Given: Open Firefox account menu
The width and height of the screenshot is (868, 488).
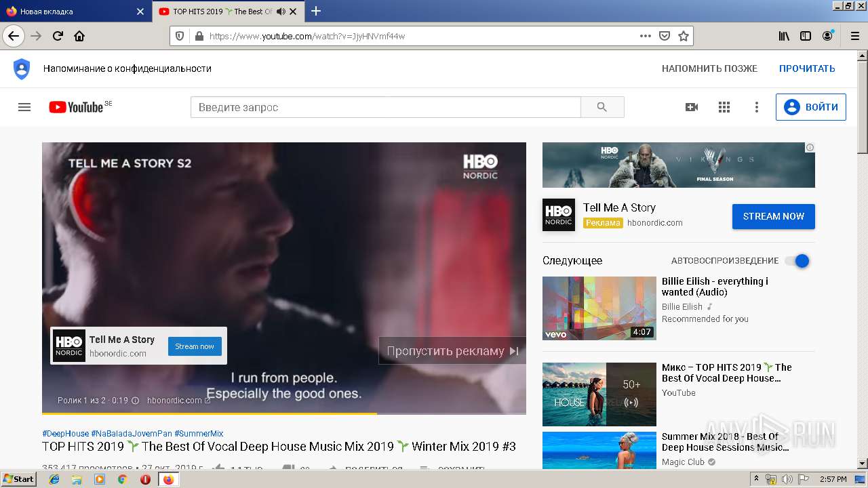Looking at the screenshot, I should (x=827, y=36).
